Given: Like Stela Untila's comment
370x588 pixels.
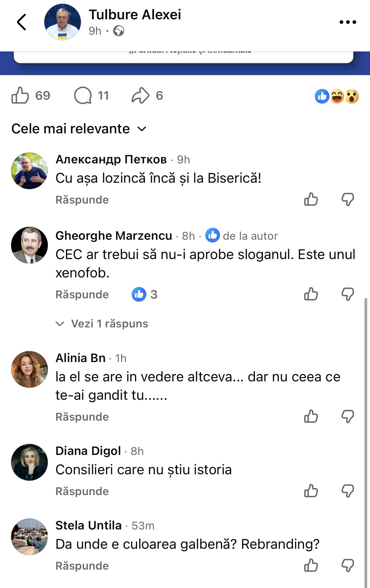Looking at the screenshot, I should click(311, 565).
